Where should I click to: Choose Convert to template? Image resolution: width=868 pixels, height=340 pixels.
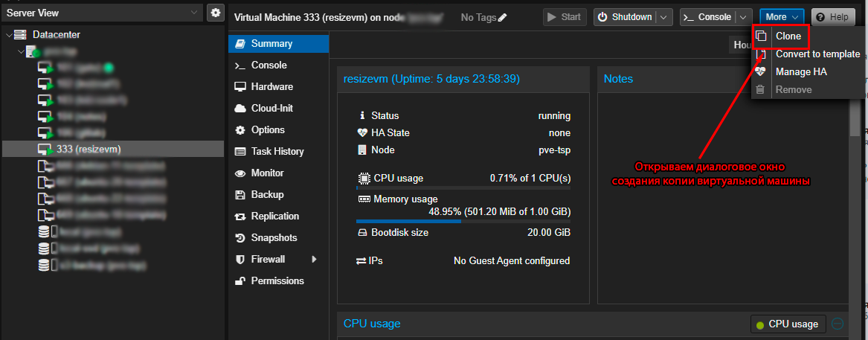817,54
